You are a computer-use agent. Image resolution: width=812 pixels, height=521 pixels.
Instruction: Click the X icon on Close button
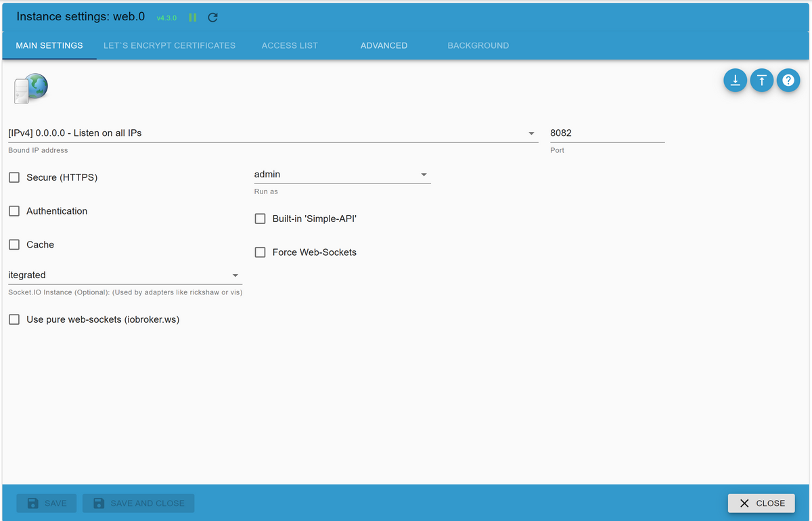(x=744, y=503)
